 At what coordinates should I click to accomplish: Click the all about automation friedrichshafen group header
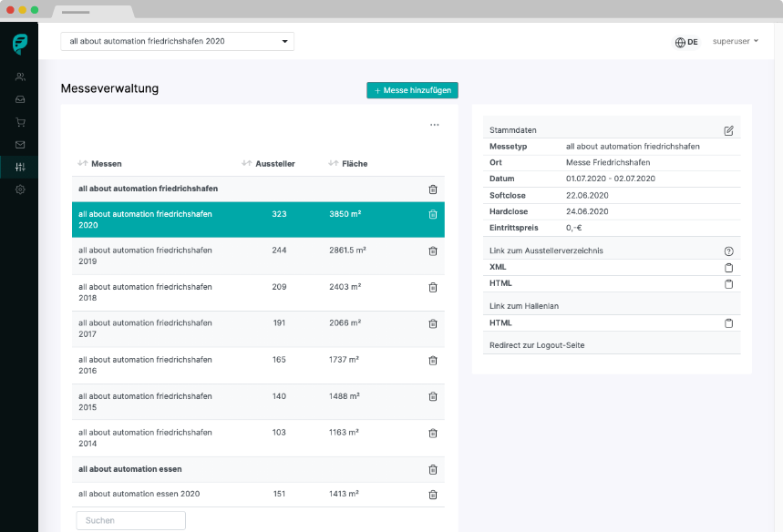(258, 189)
